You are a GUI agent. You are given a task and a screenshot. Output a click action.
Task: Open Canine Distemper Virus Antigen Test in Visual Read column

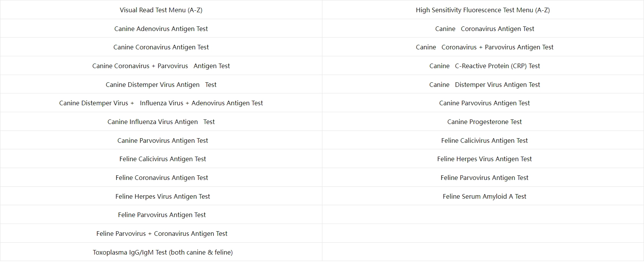pos(161,85)
